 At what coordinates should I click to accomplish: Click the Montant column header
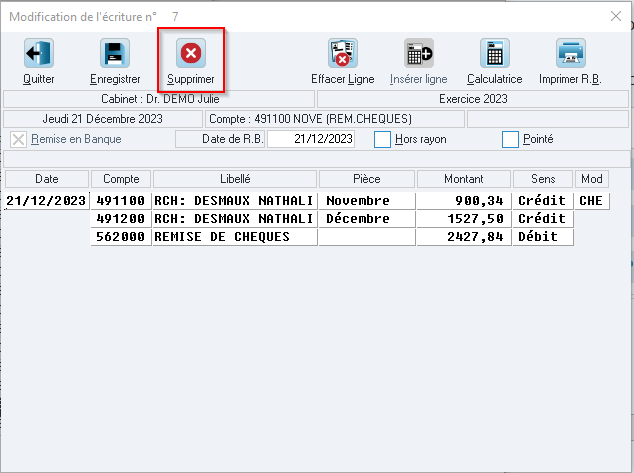(464, 179)
